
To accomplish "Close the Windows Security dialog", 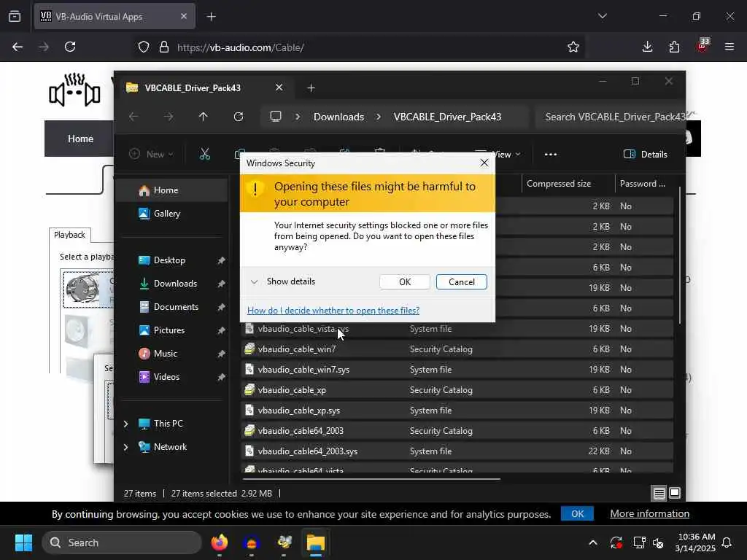I will pyautogui.click(x=484, y=163).
